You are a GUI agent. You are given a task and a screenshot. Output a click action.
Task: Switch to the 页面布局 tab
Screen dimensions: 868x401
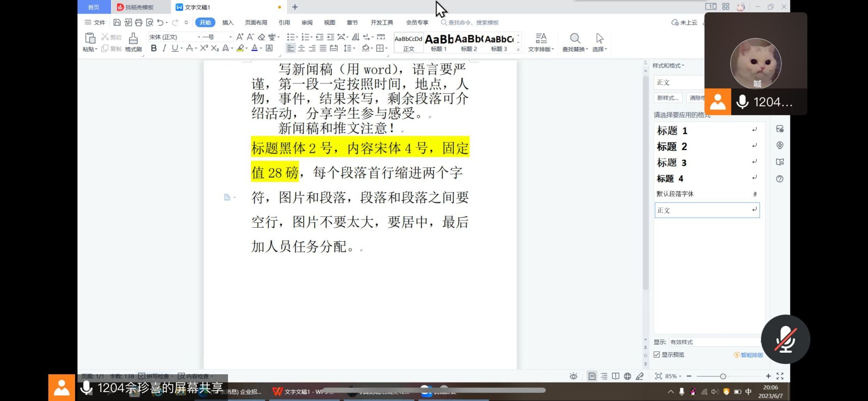(256, 22)
